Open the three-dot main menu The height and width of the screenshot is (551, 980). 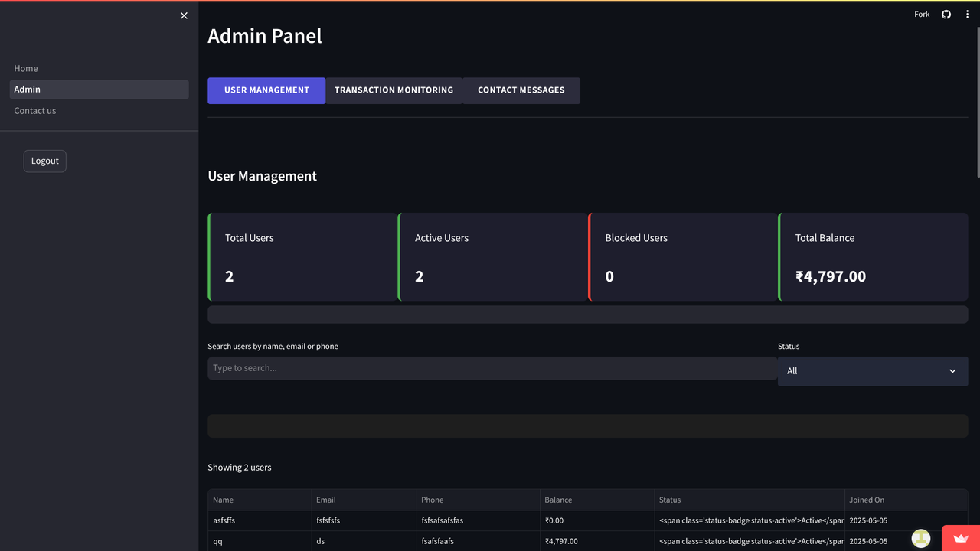coord(967,14)
